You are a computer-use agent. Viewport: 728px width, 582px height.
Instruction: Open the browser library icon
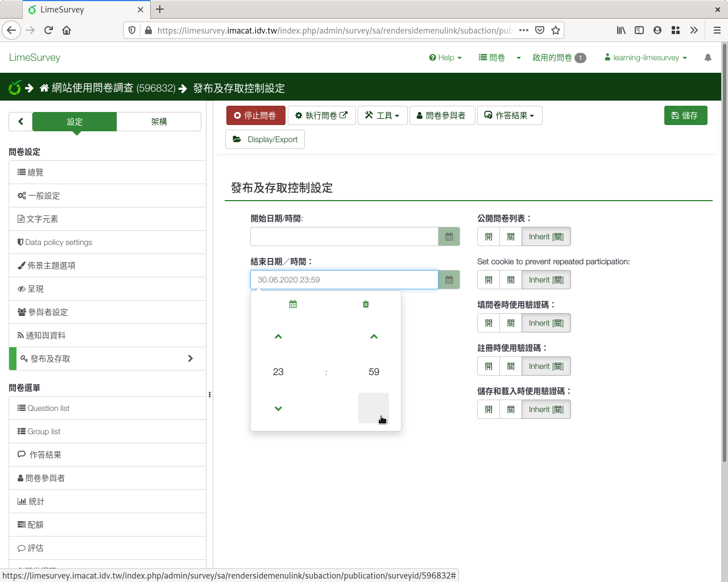click(x=621, y=30)
